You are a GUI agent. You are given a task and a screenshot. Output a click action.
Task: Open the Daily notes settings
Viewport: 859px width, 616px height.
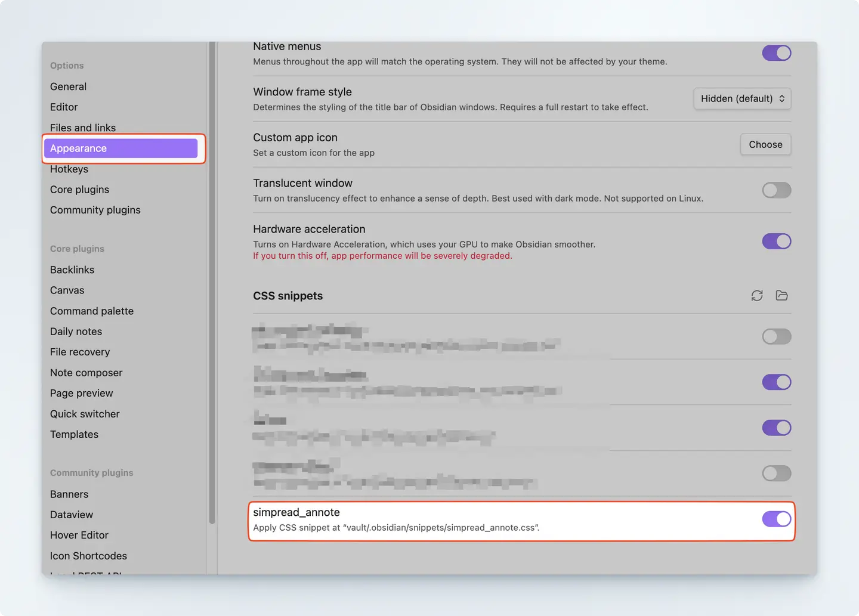coord(76,332)
